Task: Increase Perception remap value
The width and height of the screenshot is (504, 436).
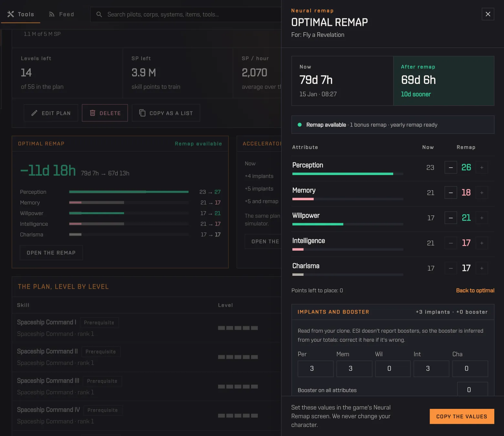Action: pyautogui.click(x=482, y=167)
